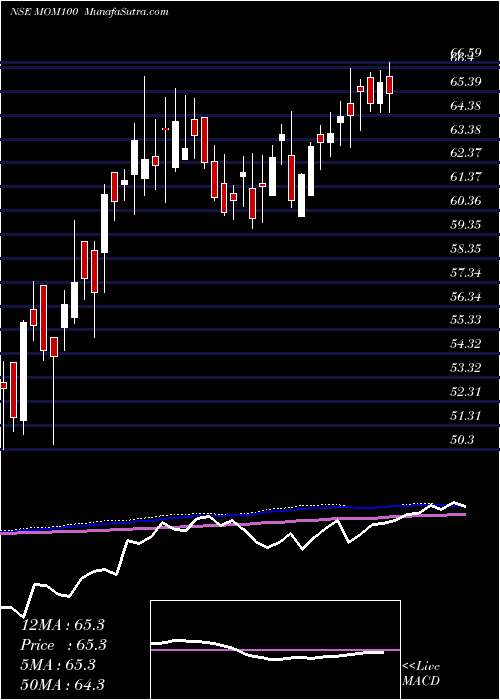Screen dimensions: 500x700
Task: Select the 59.35 price axis label
Action: click(466, 225)
